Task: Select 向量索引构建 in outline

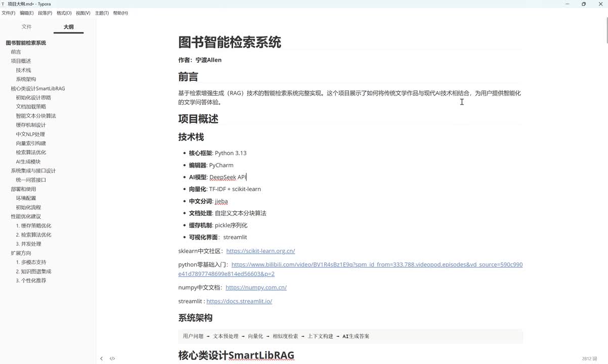Action: pos(31,143)
